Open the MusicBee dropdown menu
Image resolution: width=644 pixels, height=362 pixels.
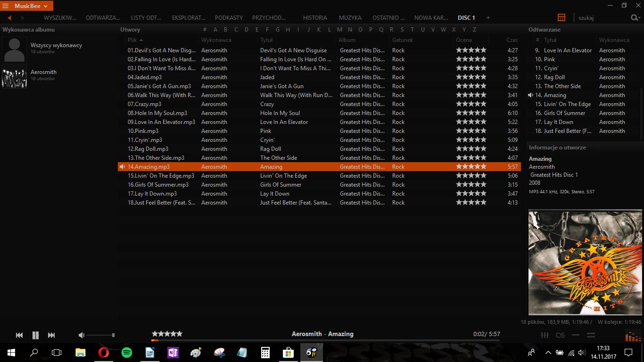point(31,6)
